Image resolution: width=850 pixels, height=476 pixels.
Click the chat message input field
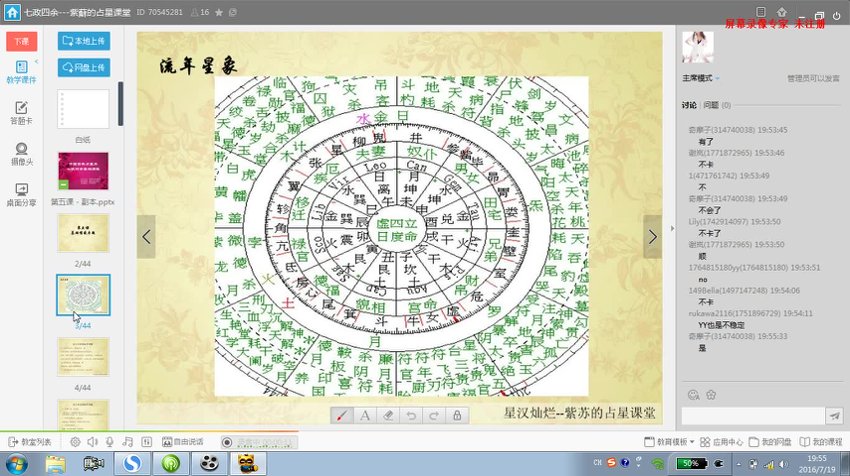pyautogui.click(x=753, y=416)
